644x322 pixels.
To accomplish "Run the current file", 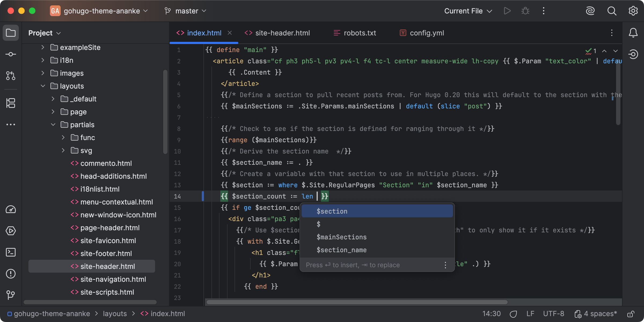I will tap(507, 11).
